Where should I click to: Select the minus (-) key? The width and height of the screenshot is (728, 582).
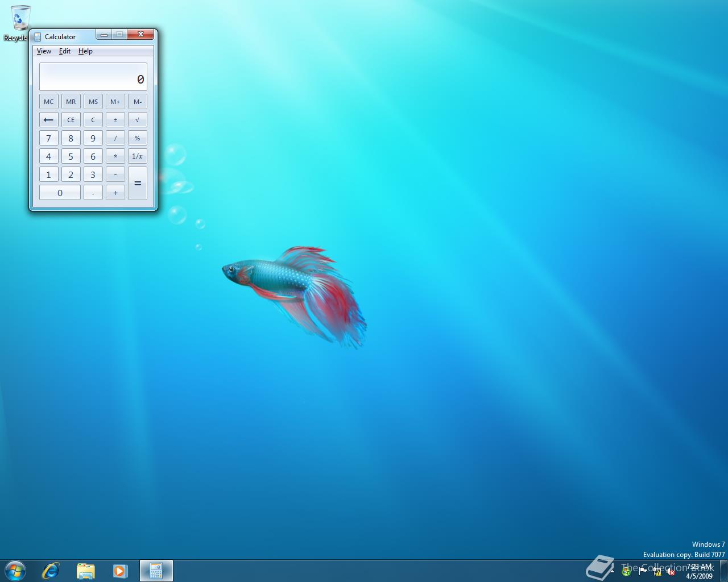(115, 174)
